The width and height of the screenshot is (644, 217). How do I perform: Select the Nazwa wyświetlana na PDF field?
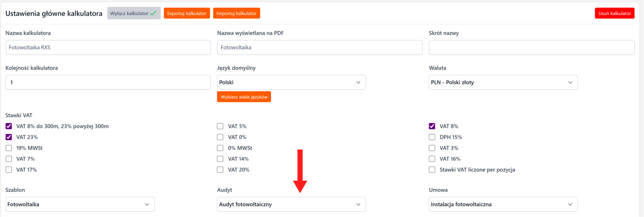coord(320,47)
